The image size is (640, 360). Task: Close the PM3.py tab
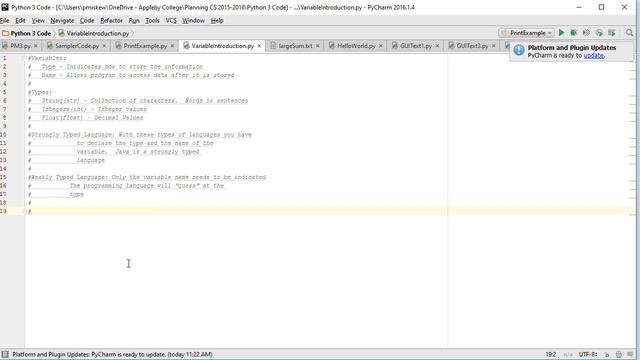coord(36,46)
